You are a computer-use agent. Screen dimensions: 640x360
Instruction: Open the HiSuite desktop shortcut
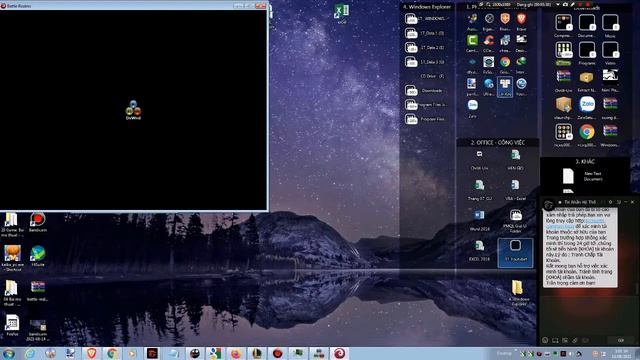38,256
